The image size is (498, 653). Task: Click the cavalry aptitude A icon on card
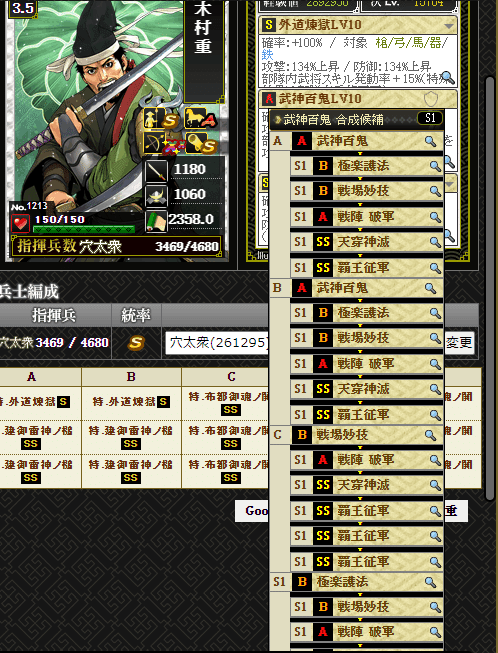[x=201, y=118]
